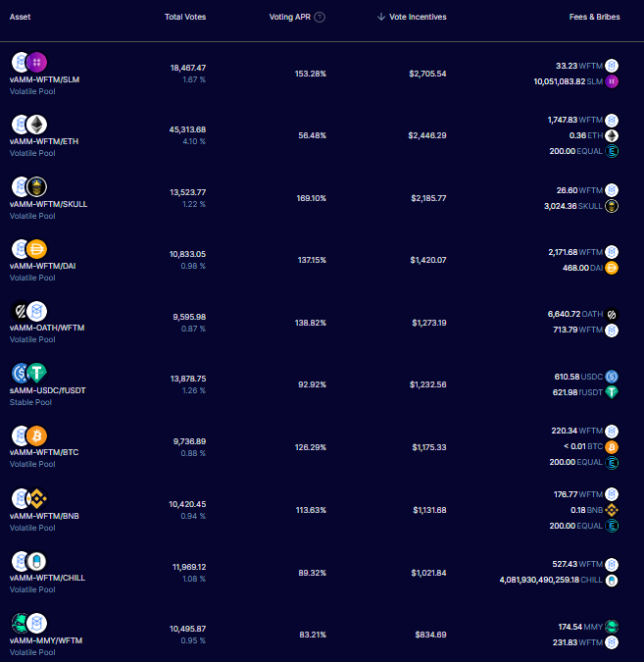Click the SLM token icon in Fees & Bribes

[x=612, y=81]
